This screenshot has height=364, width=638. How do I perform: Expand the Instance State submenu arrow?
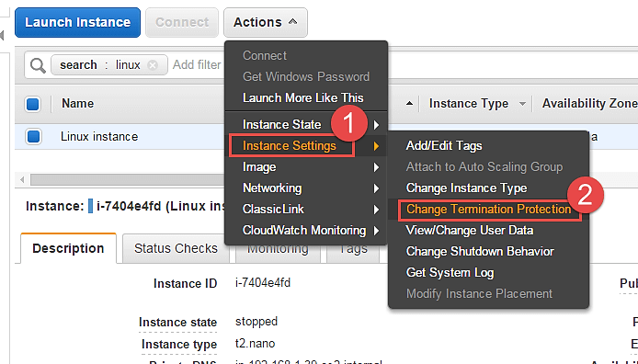(377, 125)
